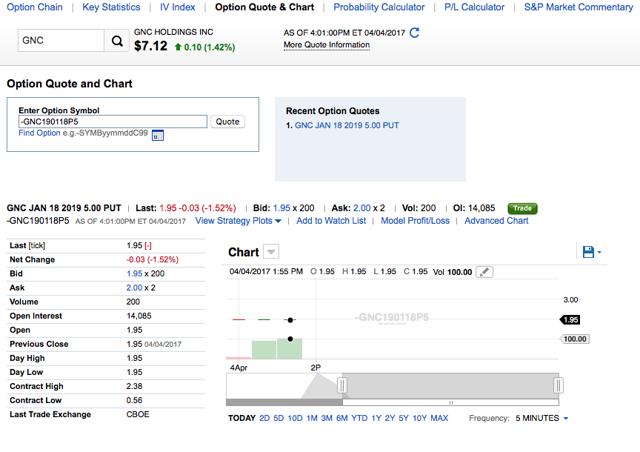Viewport: 640px width, 452px height.
Task: Select the TODAY chart range
Action: (242, 418)
